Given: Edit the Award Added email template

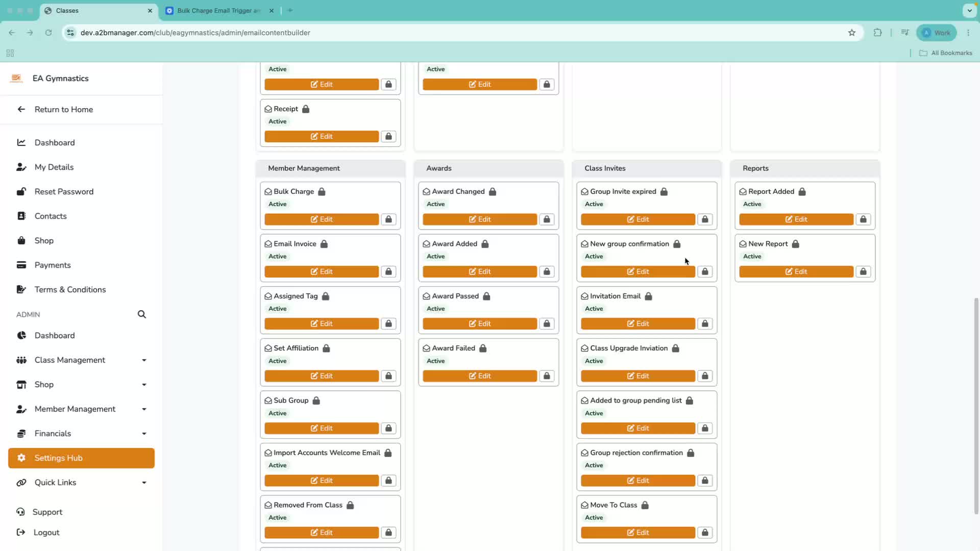Looking at the screenshot, I should 480,271.
